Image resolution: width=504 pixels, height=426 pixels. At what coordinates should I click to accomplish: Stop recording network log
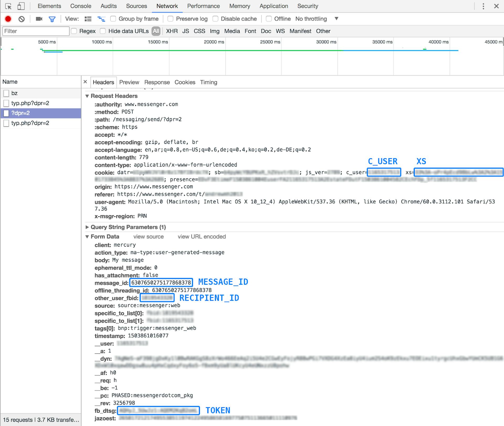click(8, 19)
